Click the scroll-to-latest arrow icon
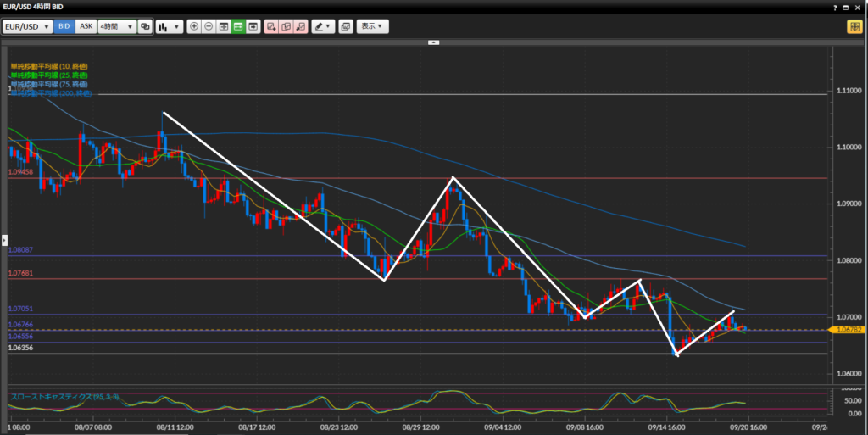The height and width of the screenshot is (435, 868). pos(253,26)
